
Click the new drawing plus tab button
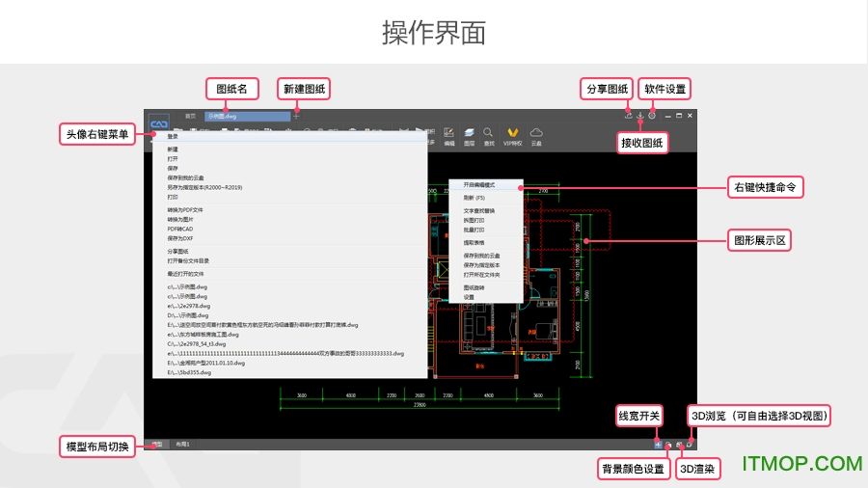pyautogui.click(x=297, y=116)
